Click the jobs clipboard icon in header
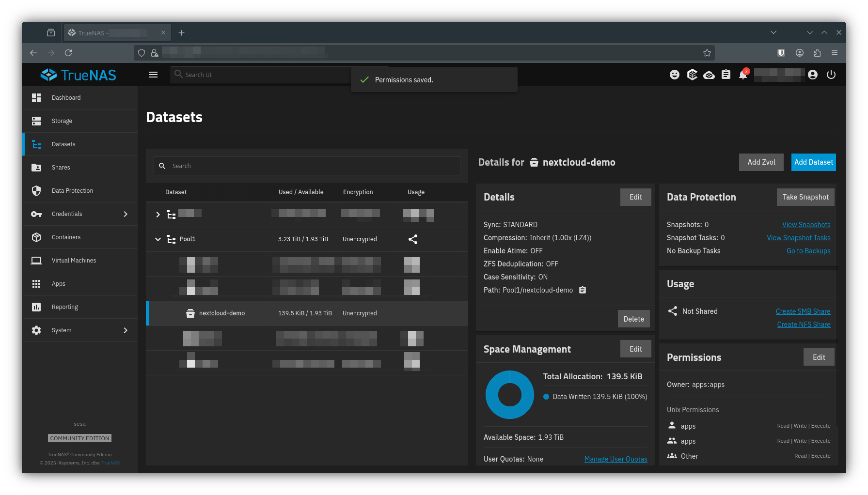The height and width of the screenshot is (495, 868). (x=726, y=75)
